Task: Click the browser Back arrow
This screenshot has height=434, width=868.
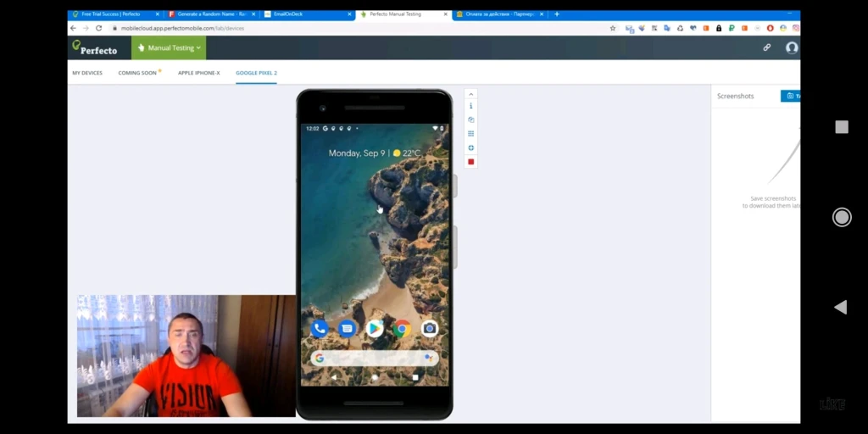Action: [73, 28]
